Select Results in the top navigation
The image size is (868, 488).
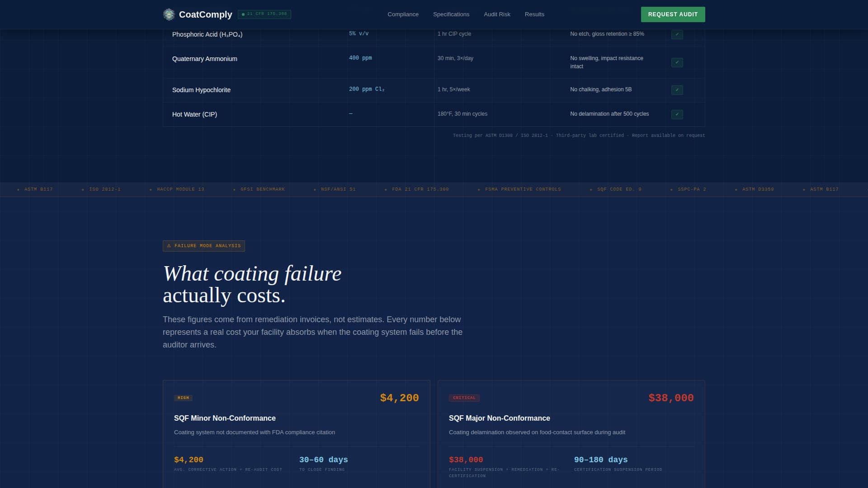pyautogui.click(x=534, y=14)
